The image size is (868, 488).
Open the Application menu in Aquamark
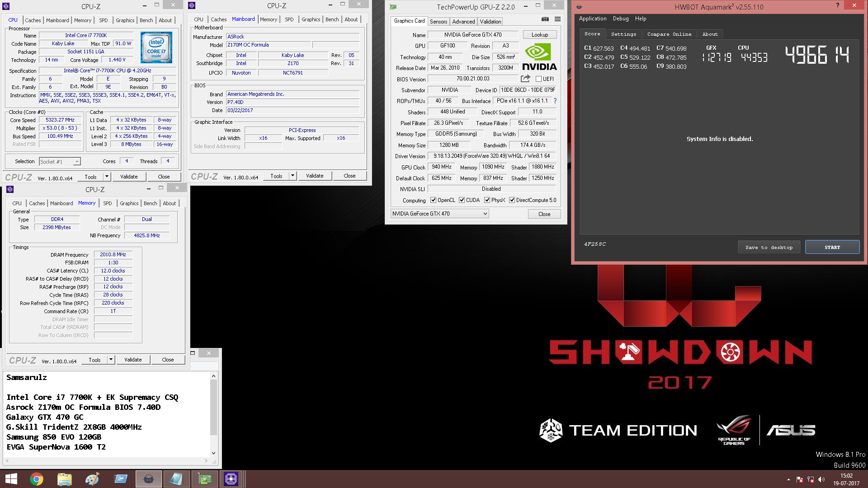[593, 19]
